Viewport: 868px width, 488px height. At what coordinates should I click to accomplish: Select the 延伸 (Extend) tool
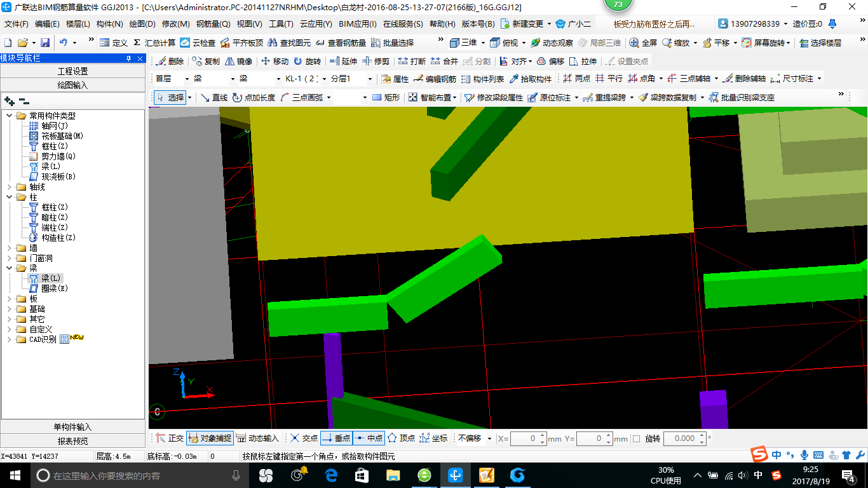(x=343, y=62)
